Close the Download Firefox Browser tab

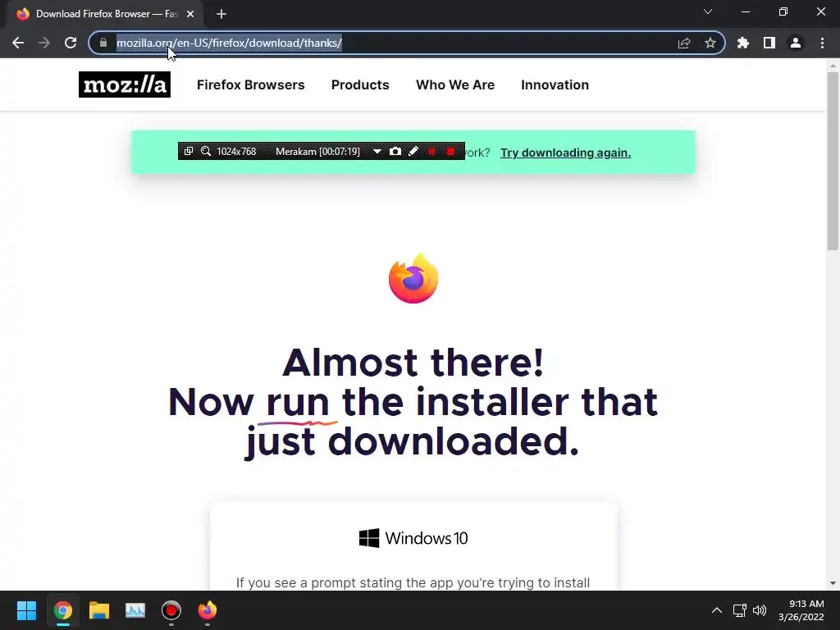(x=190, y=14)
